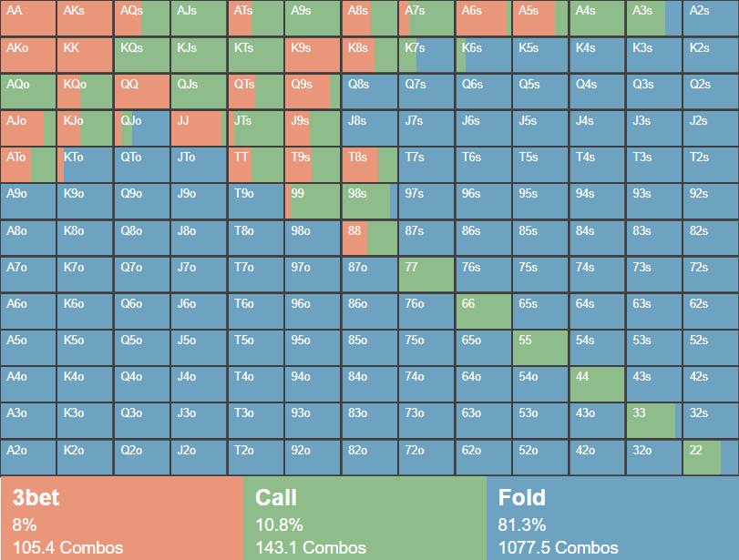Select the 22 pocket pair cell
Image resolution: width=739 pixels, height=560 pixels.
click(x=711, y=457)
